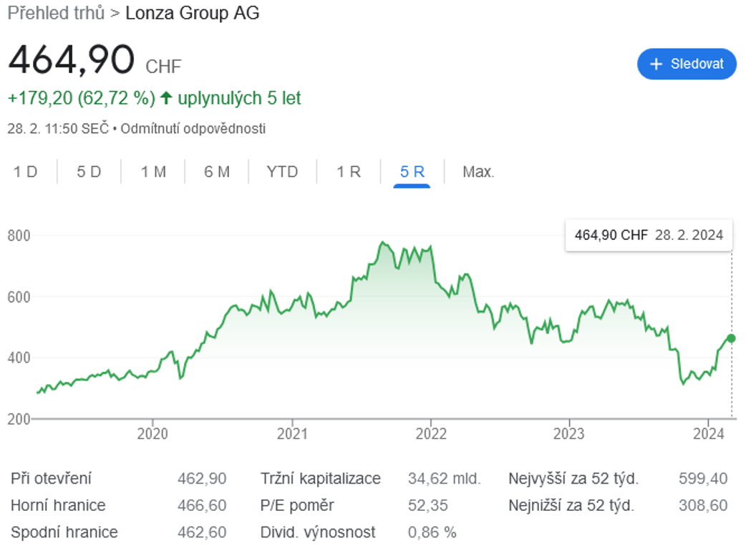The width and height of the screenshot is (756, 546).
Task: Click the 2022 marker on the time axis
Action: [431, 434]
